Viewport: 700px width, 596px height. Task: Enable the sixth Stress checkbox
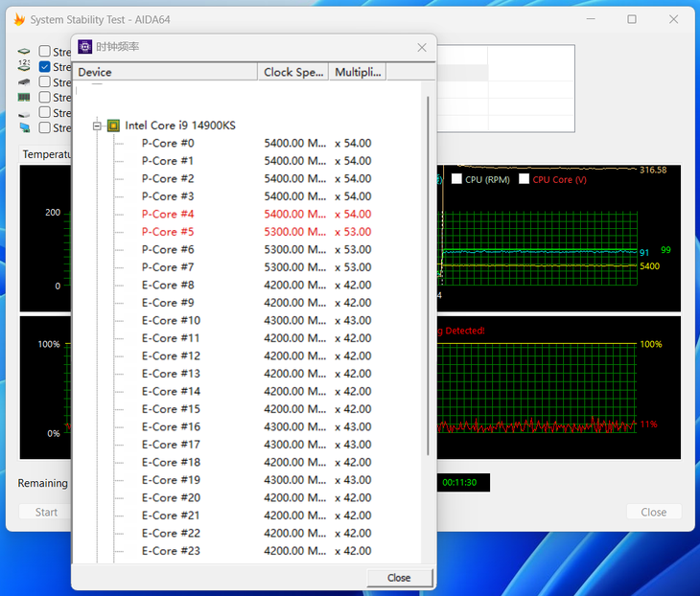click(x=45, y=127)
